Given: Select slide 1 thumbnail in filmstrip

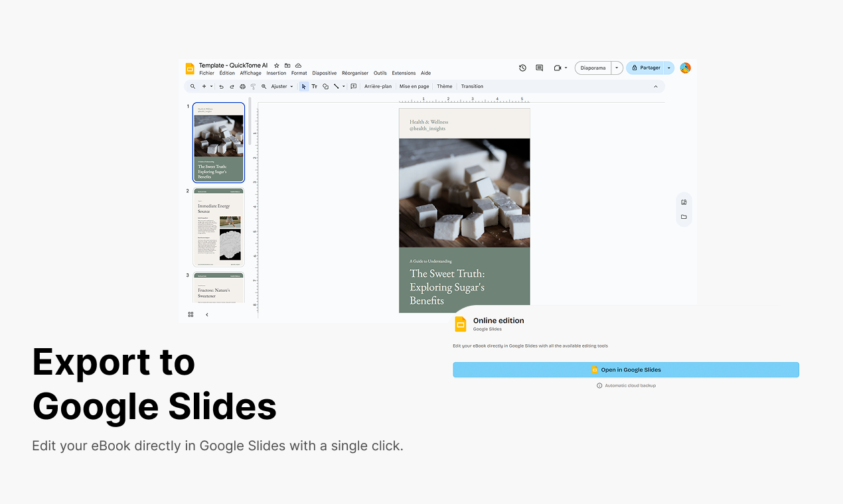Looking at the screenshot, I should [218, 143].
